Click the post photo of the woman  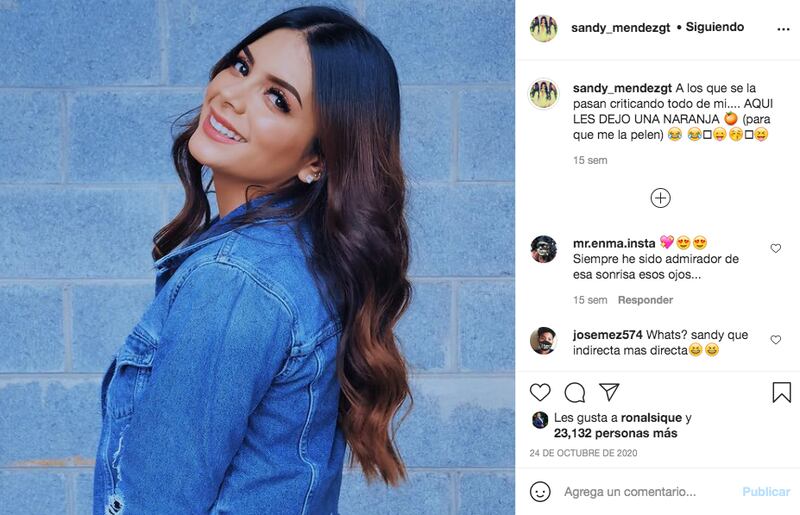(x=257, y=258)
